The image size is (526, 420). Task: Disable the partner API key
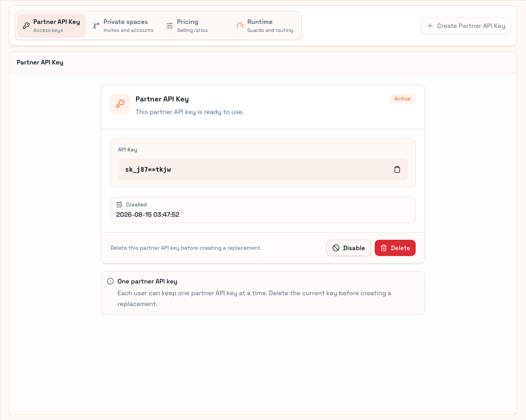tap(349, 248)
